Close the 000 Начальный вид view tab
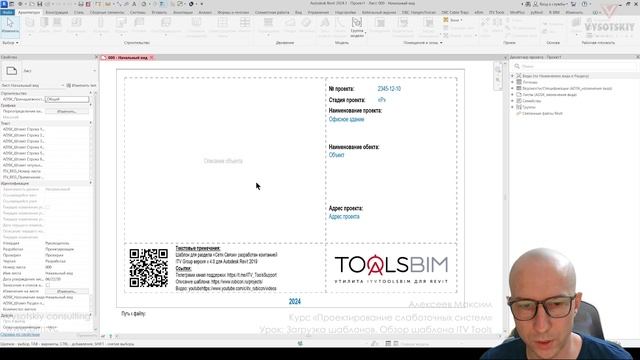640x360 pixels. coord(152,58)
